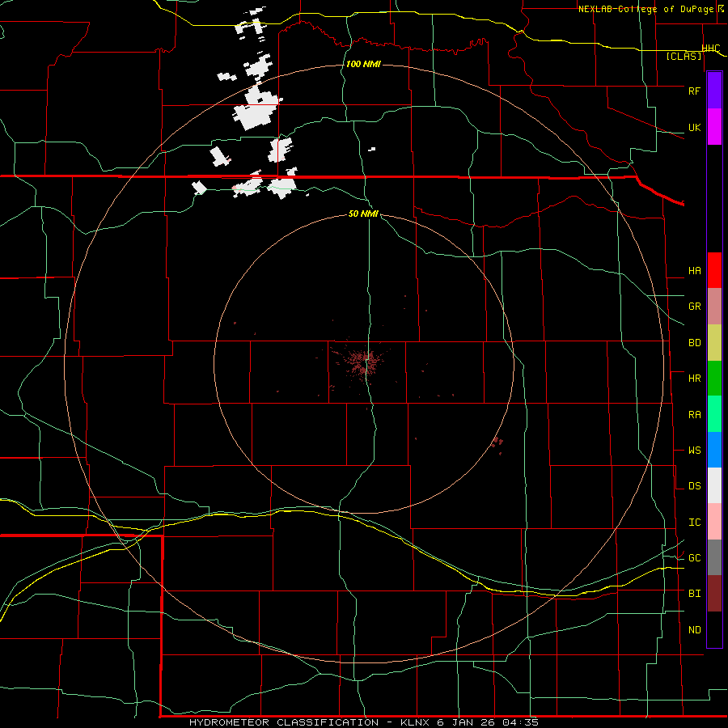Select the salmon GR legend swatch
The image size is (728, 728).
click(714, 306)
